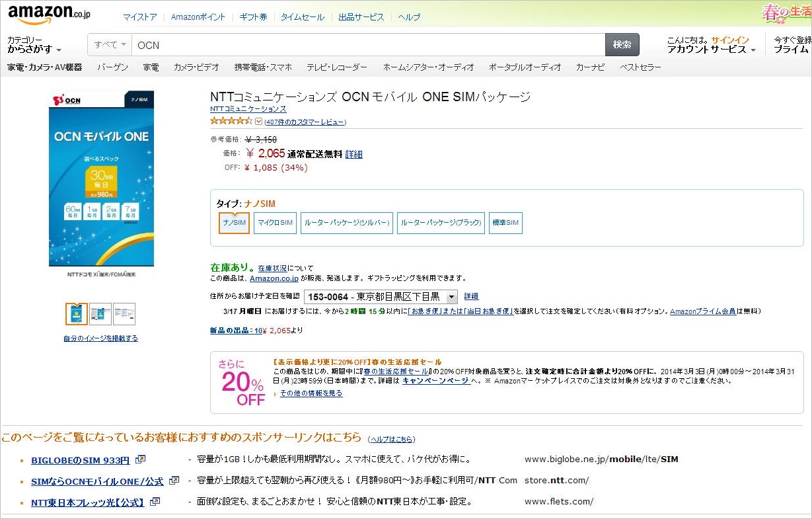Open the main OCN モバイル ONE product image
The image size is (812, 519).
click(101, 179)
